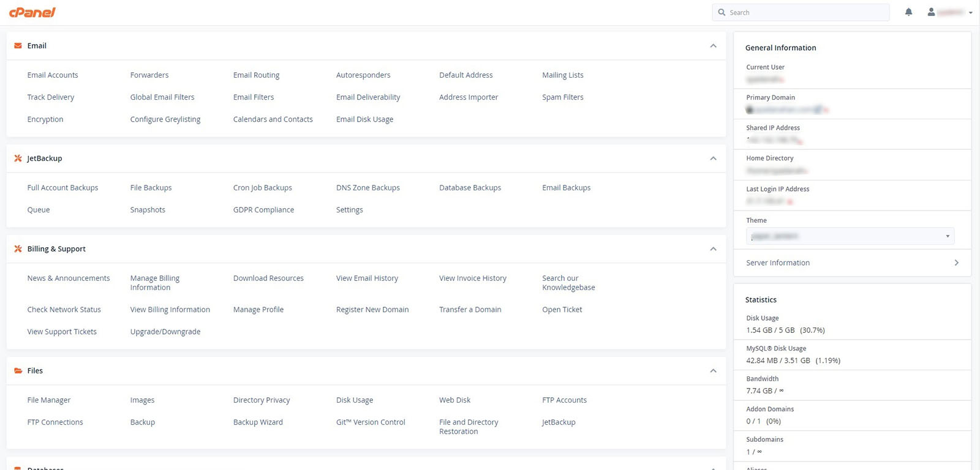Viewport: 980px width, 470px height.
Task: Open Track Delivery
Action: click(51, 97)
